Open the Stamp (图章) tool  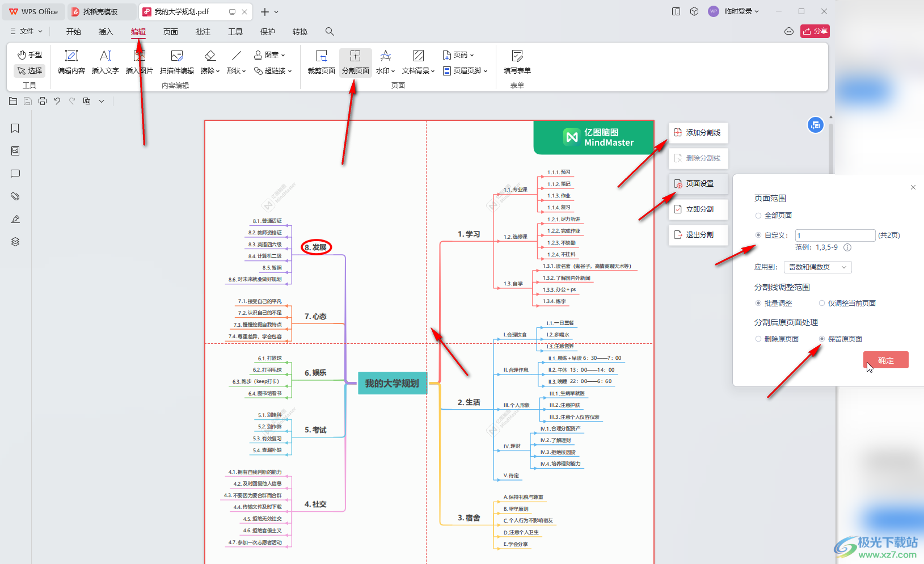pos(269,55)
